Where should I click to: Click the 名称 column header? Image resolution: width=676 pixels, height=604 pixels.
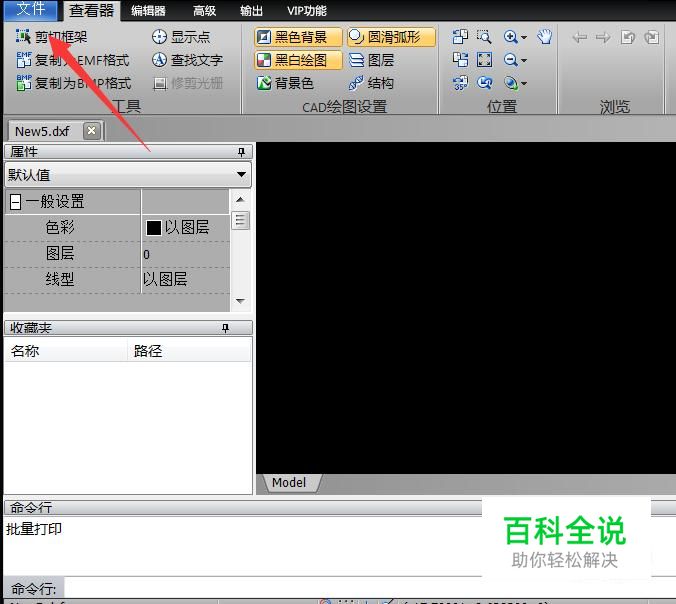point(66,351)
